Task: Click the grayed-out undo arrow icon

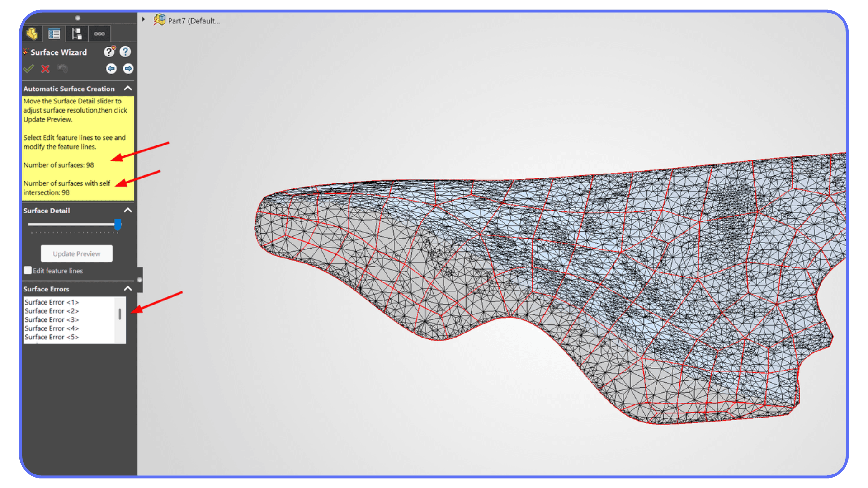Action: click(x=63, y=69)
